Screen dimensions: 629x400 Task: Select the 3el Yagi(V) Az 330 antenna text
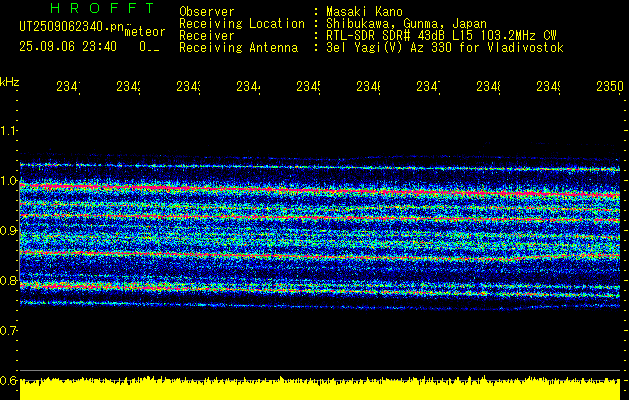coord(445,48)
